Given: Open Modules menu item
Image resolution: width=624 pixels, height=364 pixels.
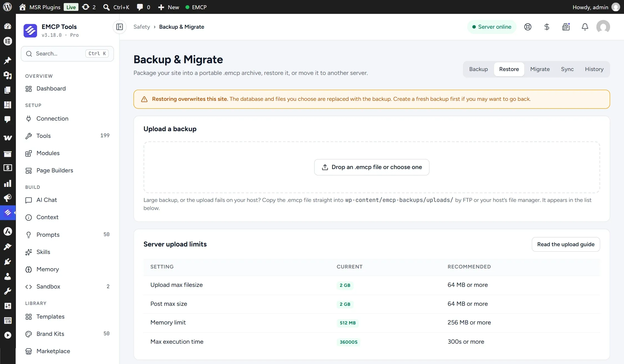Looking at the screenshot, I should click(x=67, y=153).
